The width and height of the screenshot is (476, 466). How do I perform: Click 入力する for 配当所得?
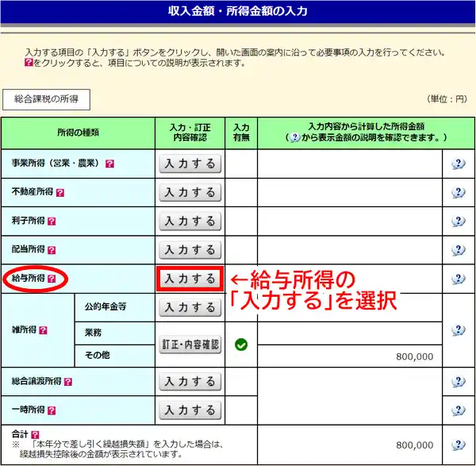tap(190, 250)
